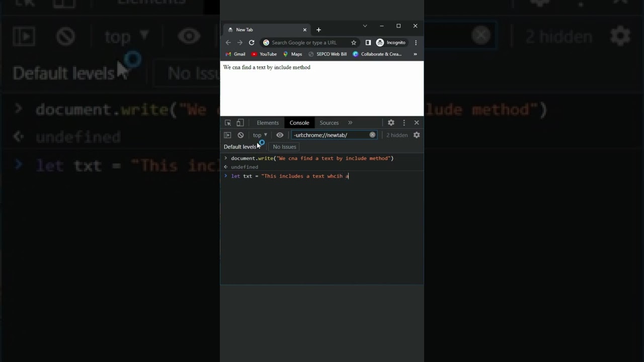The height and width of the screenshot is (362, 644).
Task: Show more DevTools tabs chevron
Action: [x=350, y=123]
